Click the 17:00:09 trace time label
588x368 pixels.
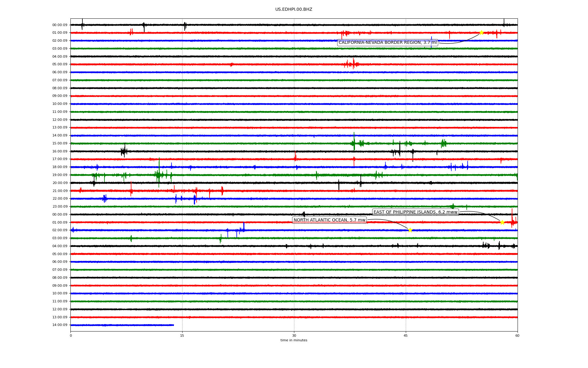pyautogui.click(x=60, y=159)
